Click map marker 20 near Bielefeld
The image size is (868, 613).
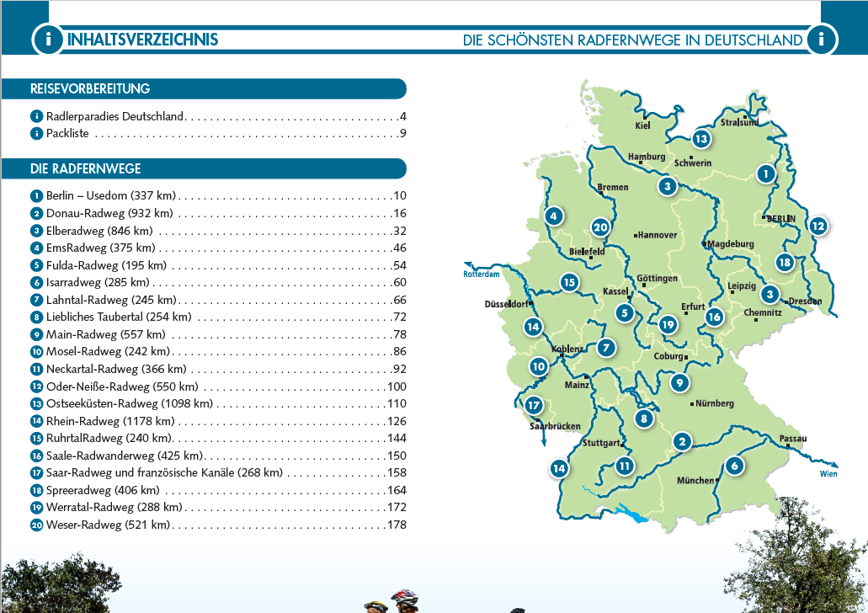tap(600, 226)
